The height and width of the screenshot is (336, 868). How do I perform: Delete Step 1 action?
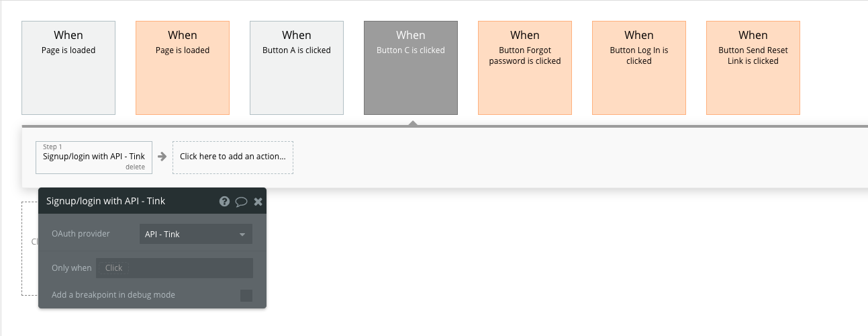[135, 167]
